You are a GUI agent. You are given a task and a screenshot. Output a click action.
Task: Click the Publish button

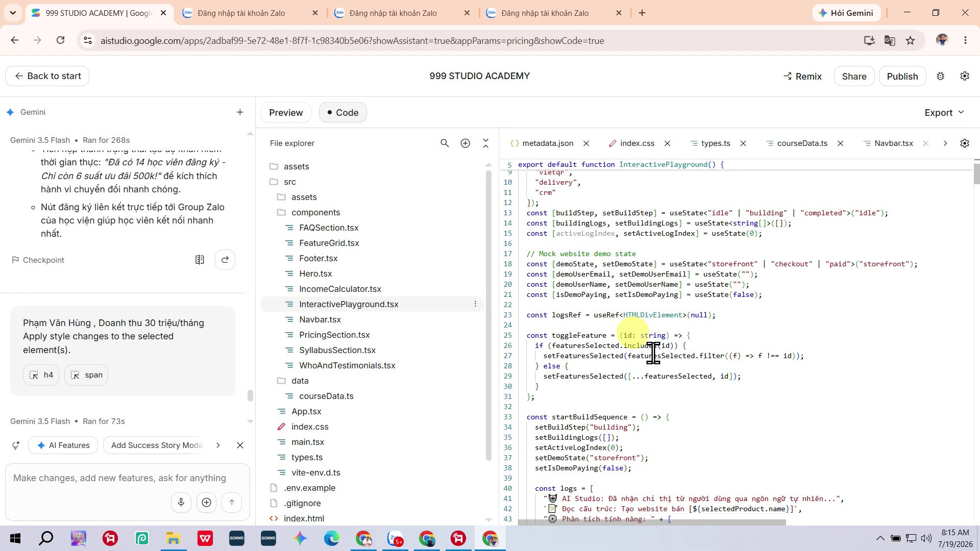click(x=902, y=76)
